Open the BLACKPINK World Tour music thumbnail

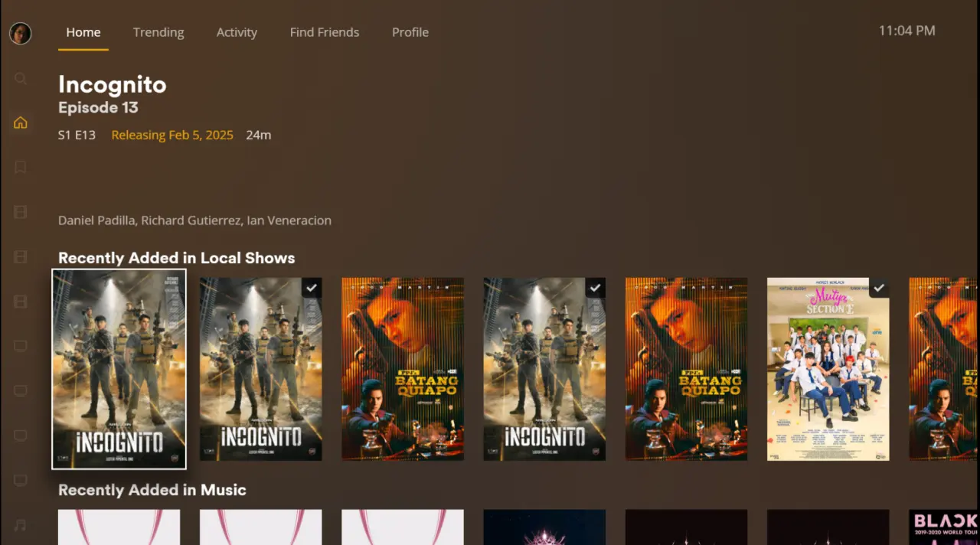[x=944, y=527]
